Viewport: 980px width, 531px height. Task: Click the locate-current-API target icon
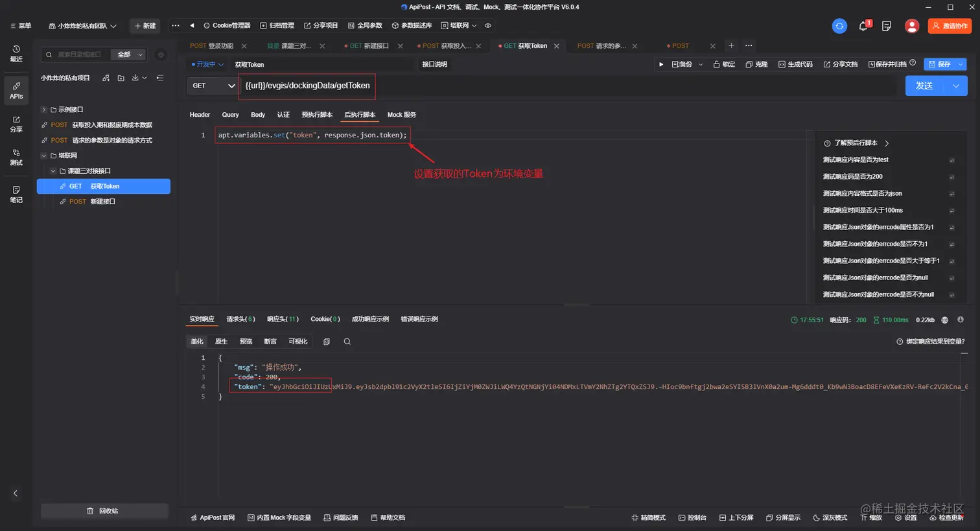click(161, 54)
